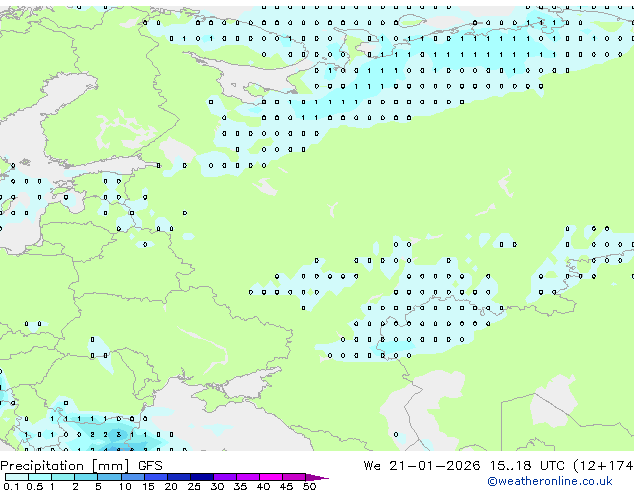Select the 5–10 mm legend color segment
Viewport: 634px width, 490px height.
tap(109, 477)
